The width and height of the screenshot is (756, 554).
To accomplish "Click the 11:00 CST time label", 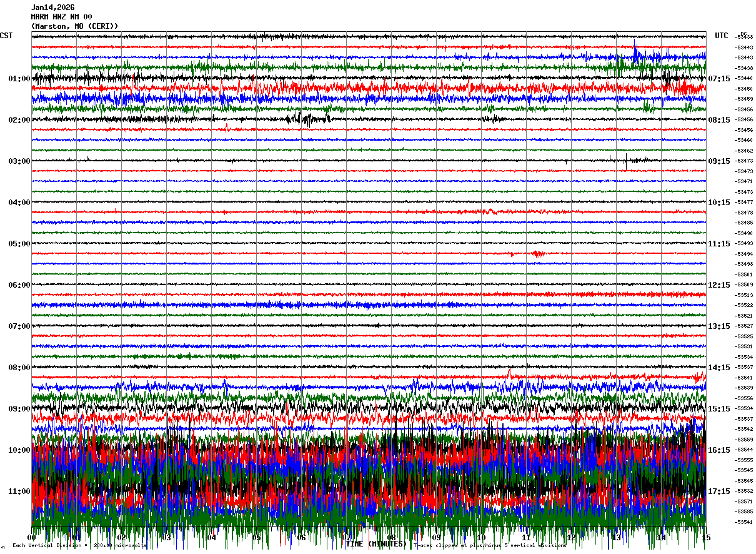I will point(19,491).
